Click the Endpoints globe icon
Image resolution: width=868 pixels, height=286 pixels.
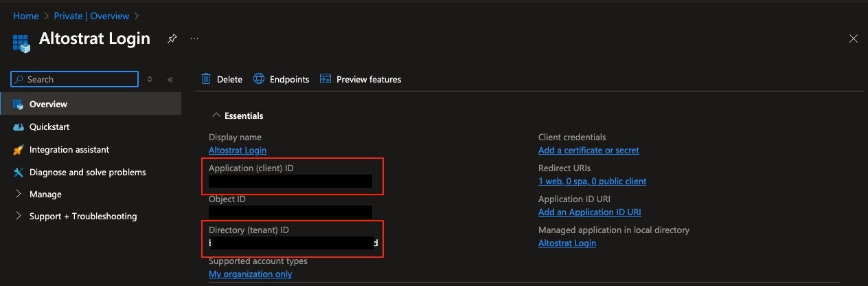pos(259,79)
